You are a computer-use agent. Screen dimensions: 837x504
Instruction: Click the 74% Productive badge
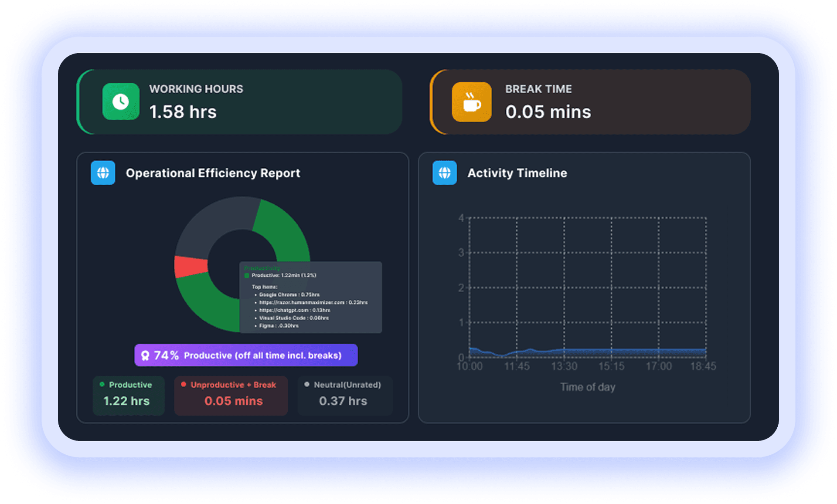click(x=246, y=355)
